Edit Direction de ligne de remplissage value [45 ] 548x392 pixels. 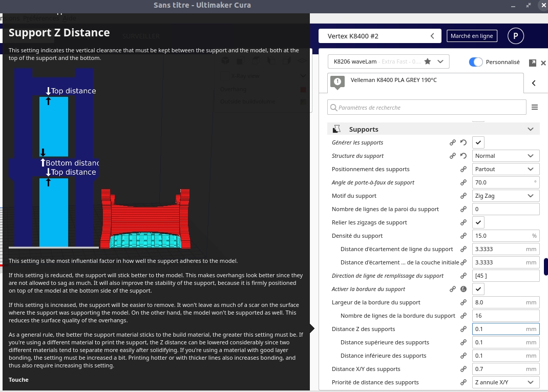pyautogui.click(x=505, y=276)
